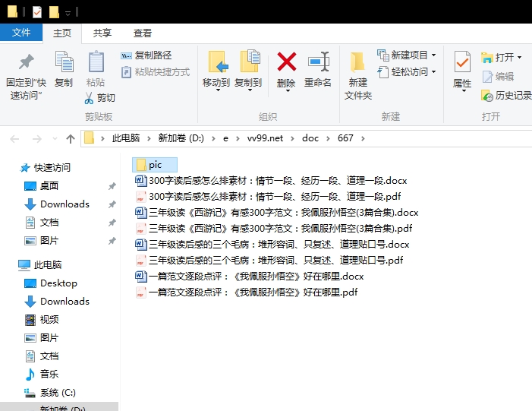Select 一篇范文逐段点评 docx file

[250, 276]
